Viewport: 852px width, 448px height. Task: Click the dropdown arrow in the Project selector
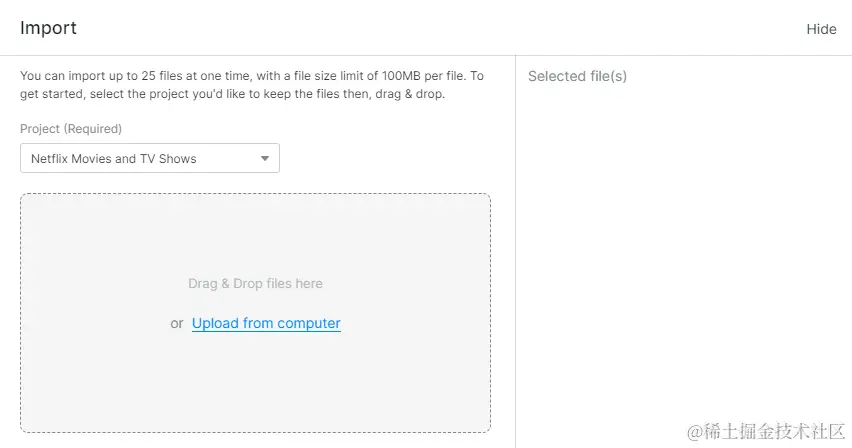(265, 158)
